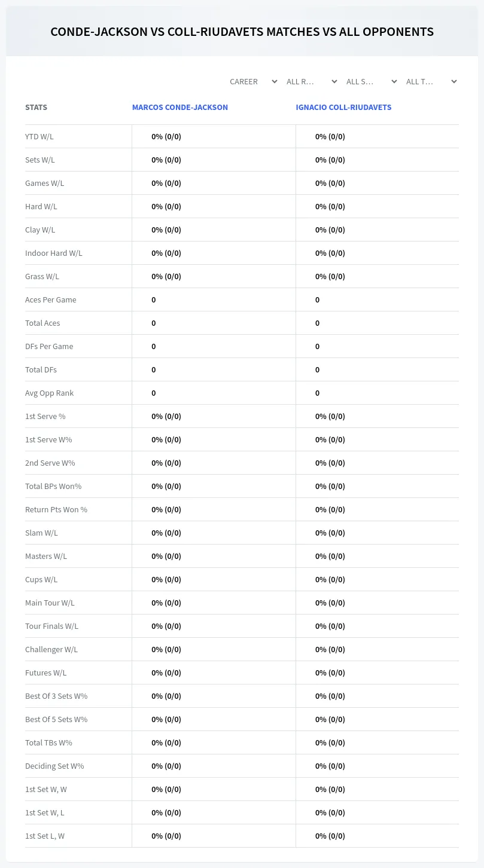Click the Total Aces row label
Screen dimensions: 484x868
(x=42, y=323)
